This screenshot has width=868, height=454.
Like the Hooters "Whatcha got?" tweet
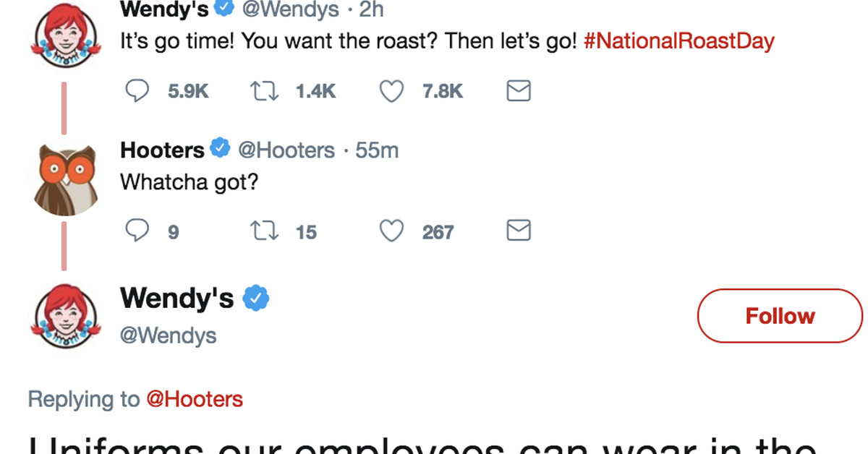tap(391, 231)
